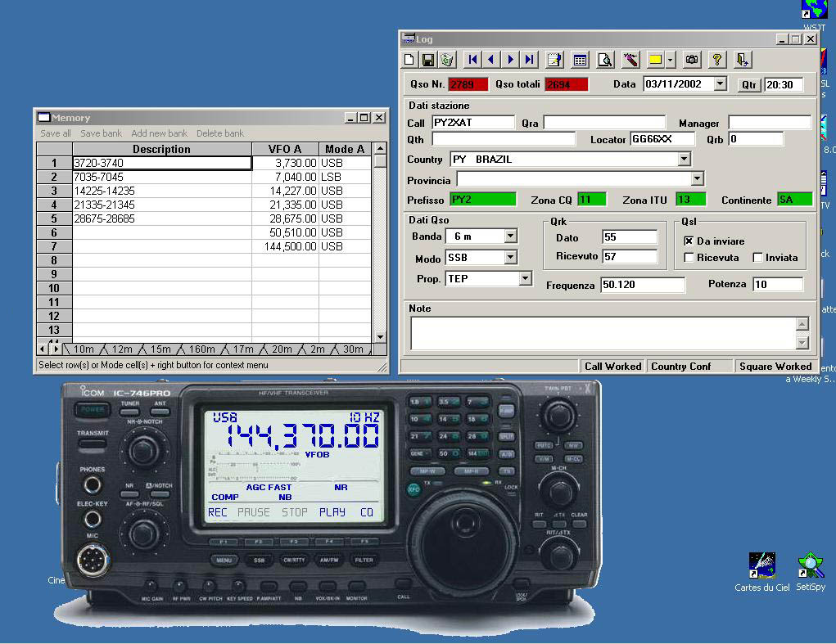Go to first QSO record
Screen dimensions: 836x644
tap(472, 60)
